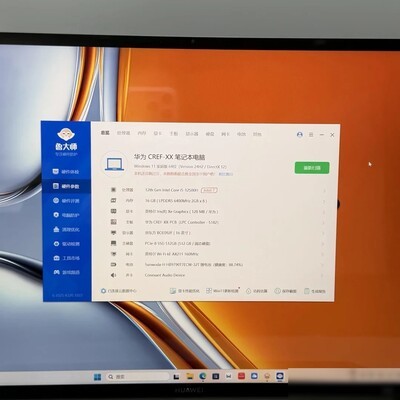Open 硬件体检 in the blue sidebar

[66, 172]
